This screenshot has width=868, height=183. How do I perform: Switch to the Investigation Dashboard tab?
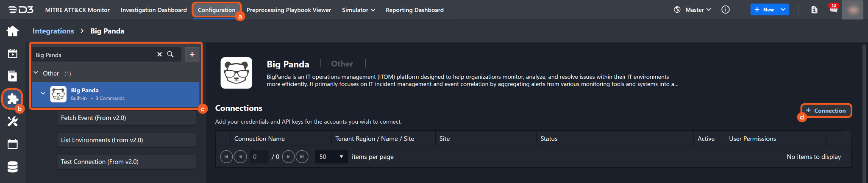(153, 10)
